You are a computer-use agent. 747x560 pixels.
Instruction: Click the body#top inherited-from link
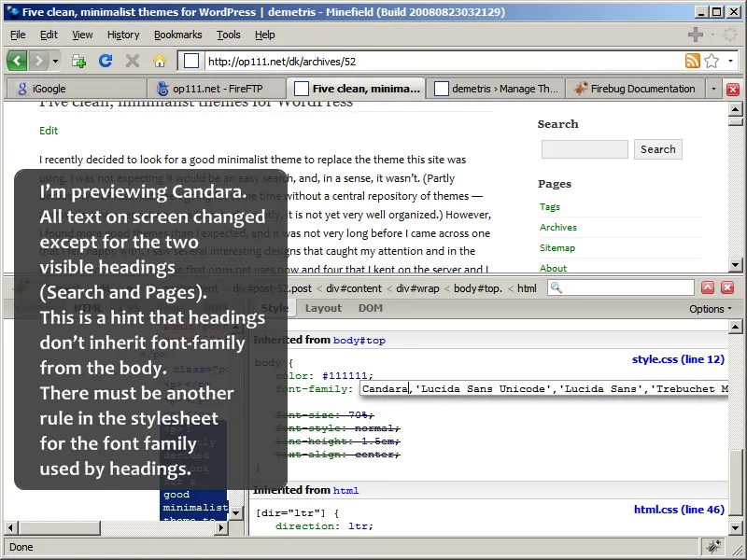click(x=359, y=341)
